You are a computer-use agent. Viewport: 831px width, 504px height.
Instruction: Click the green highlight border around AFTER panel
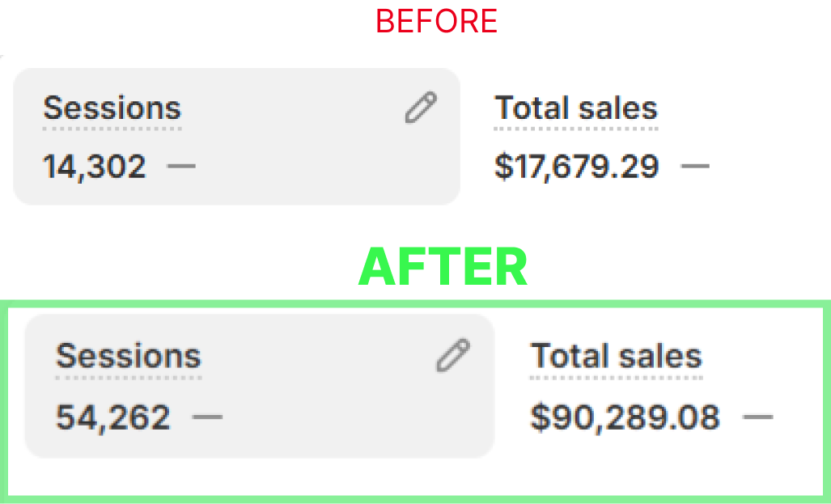pos(416,304)
